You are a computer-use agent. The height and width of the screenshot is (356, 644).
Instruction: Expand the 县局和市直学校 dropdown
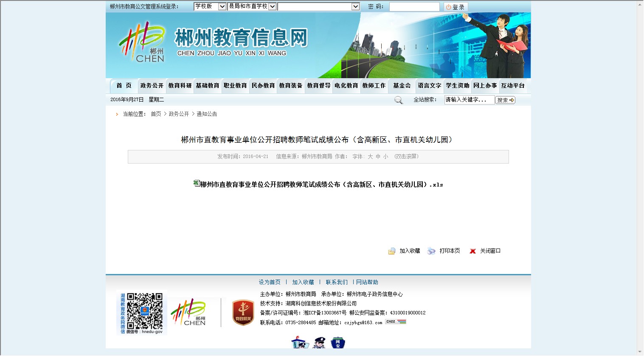[252, 6]
